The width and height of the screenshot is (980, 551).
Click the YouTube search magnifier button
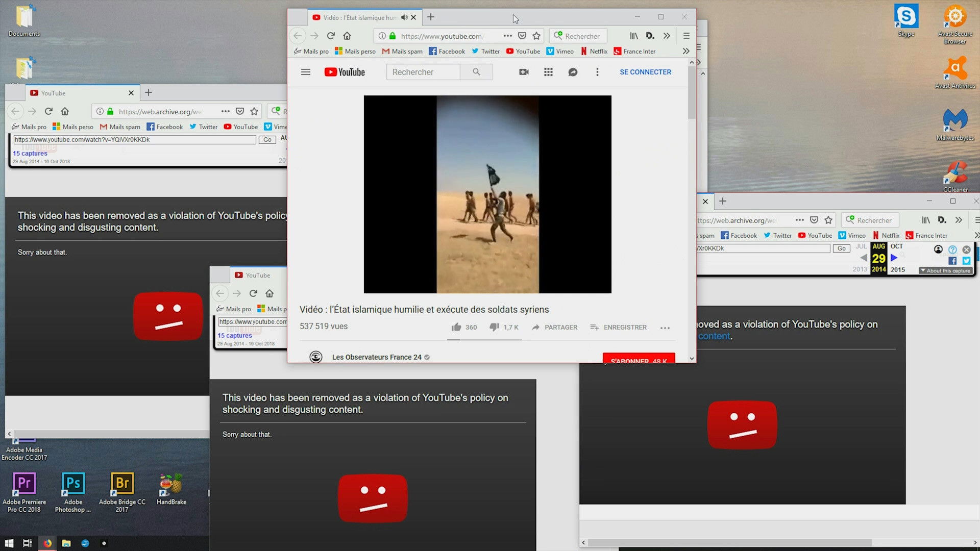pyautogui.click(x=476, y=72)
